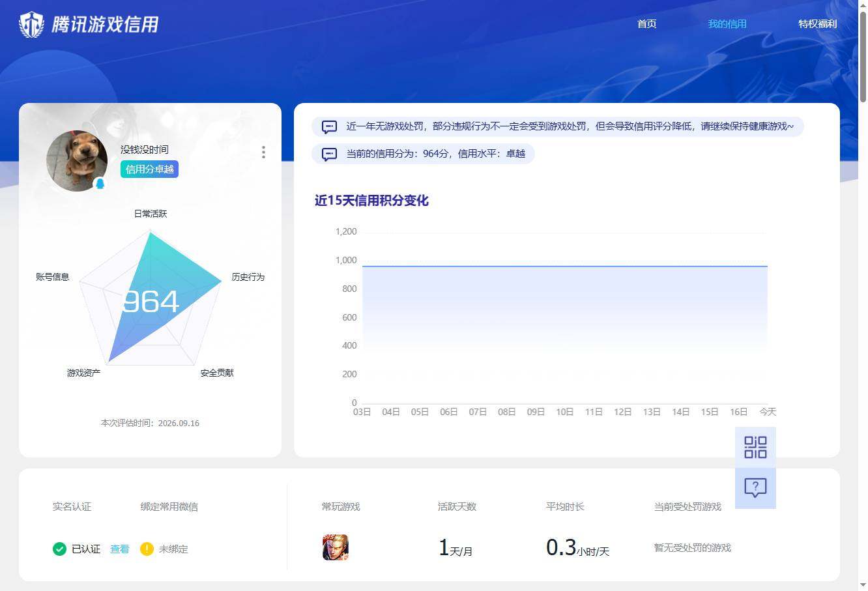Open the QR code floating icon
Image resolution: width=868 pixels, height=591 pixels.
point(755,447)
